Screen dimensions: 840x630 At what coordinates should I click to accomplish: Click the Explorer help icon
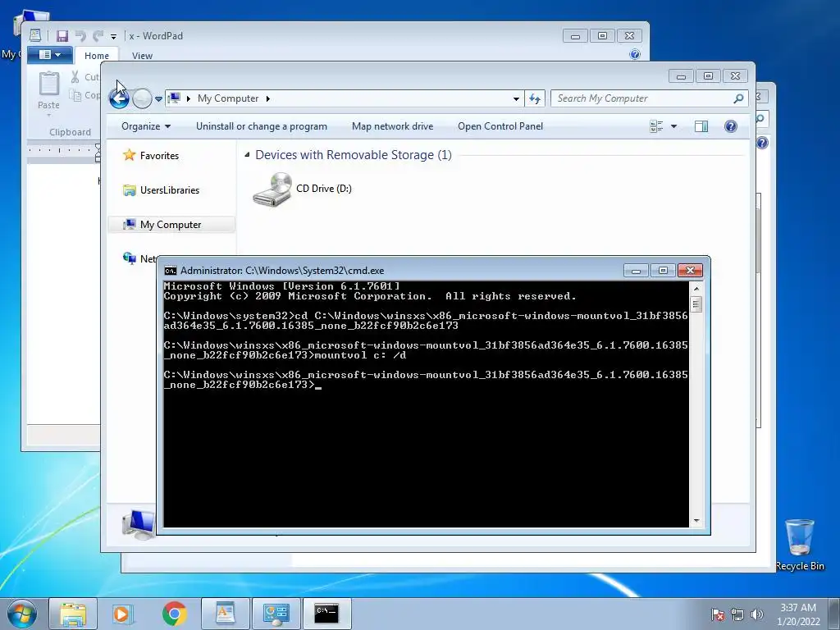(x=731, y=126)
